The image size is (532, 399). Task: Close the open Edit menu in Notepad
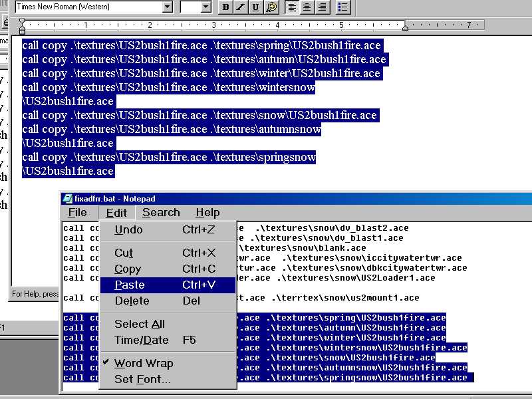(116, 213)
